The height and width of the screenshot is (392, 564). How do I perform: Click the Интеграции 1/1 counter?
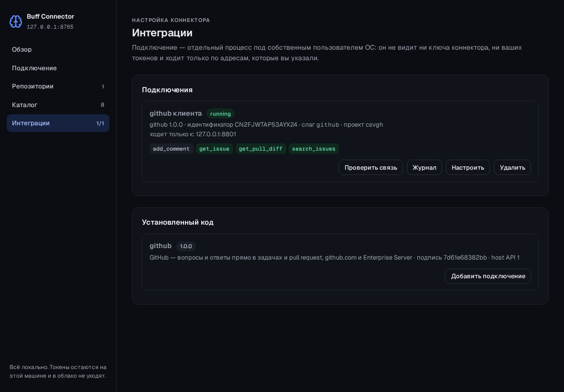100,123
